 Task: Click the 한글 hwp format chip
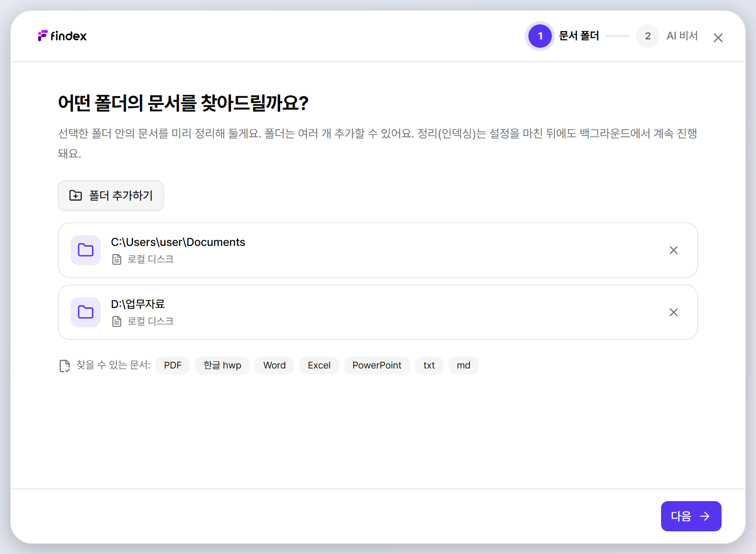(x=222, y=366)
